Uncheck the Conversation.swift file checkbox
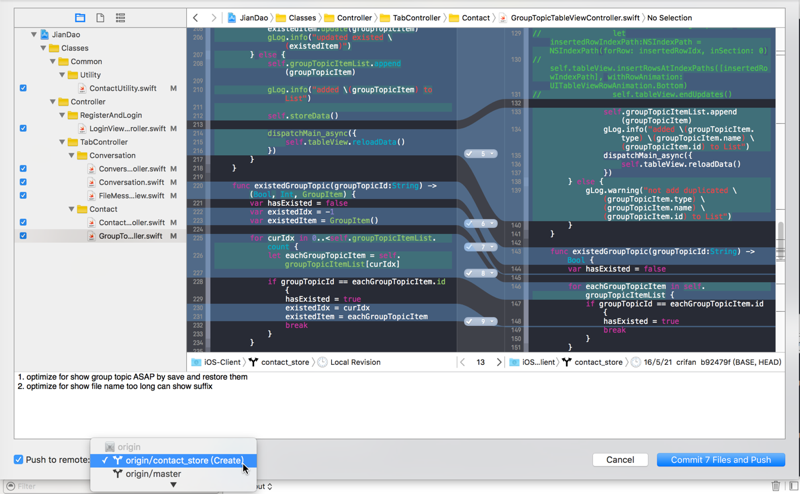This screenshot has height=494, width=800. [23, 183]
